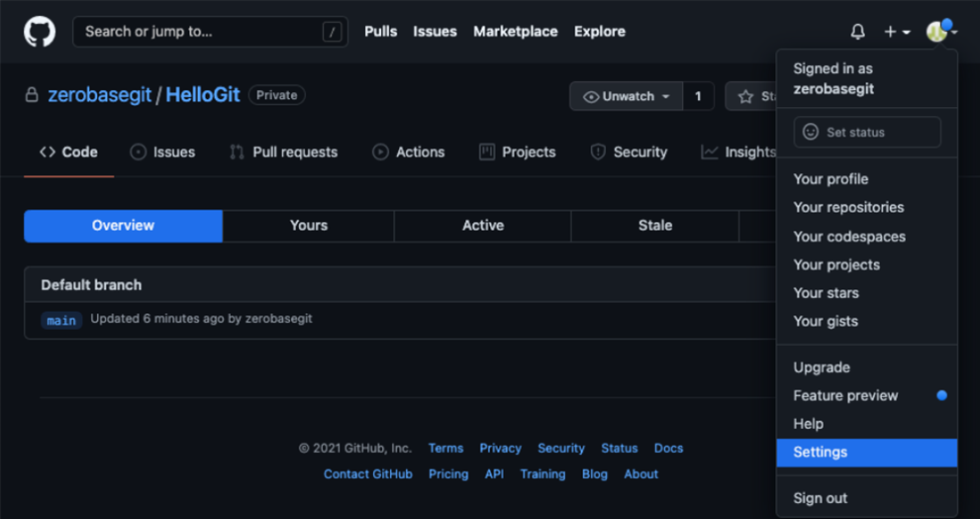Switch to the Yours branches tab
This screenshot has height=519, width=980.
pyautogui.click(x=309, y=226)
